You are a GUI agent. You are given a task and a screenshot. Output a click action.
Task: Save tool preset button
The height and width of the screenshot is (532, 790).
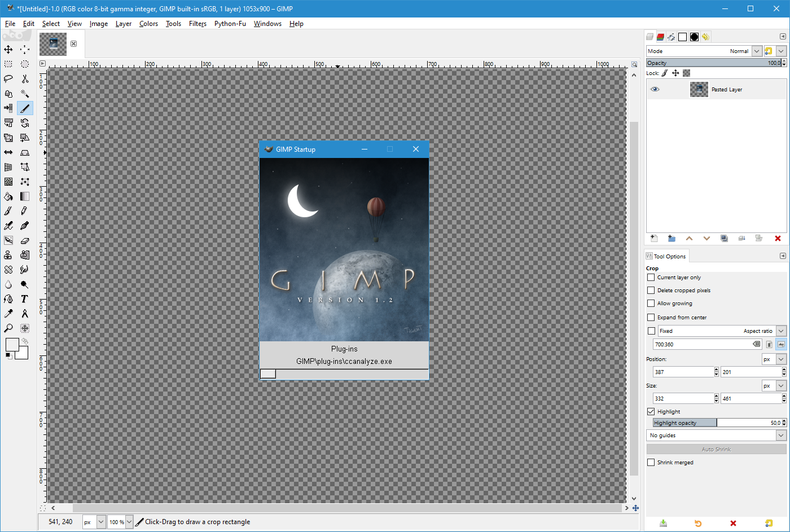tap(663, 524)
